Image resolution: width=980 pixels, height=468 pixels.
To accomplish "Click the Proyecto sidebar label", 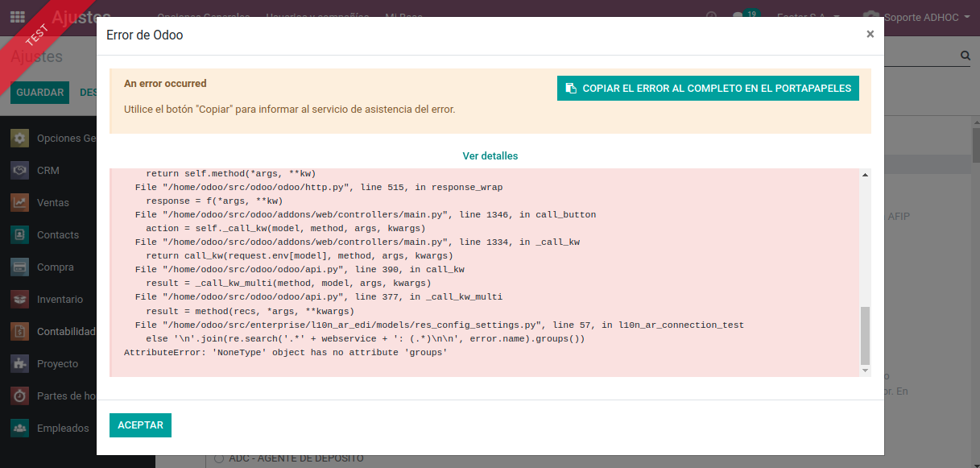I will click(x=57, y=364).
